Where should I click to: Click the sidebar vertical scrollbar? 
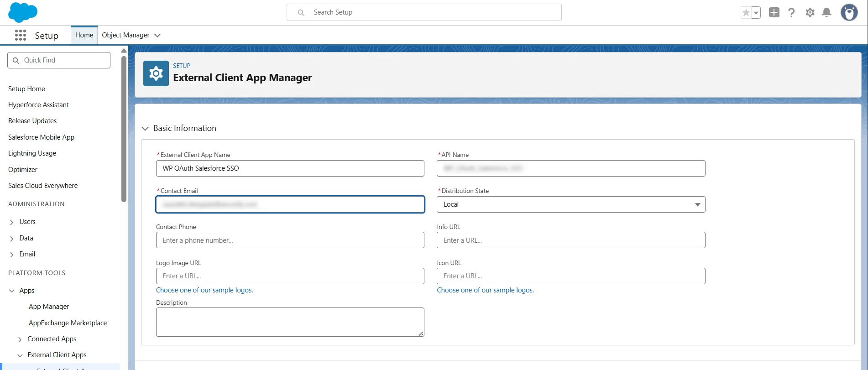(x=124, y=129)
